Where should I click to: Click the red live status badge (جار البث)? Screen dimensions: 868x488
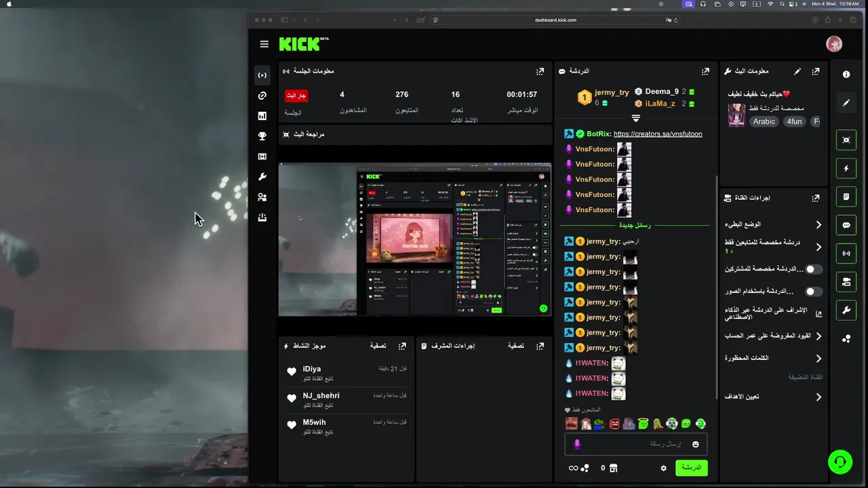pos(296,96)
